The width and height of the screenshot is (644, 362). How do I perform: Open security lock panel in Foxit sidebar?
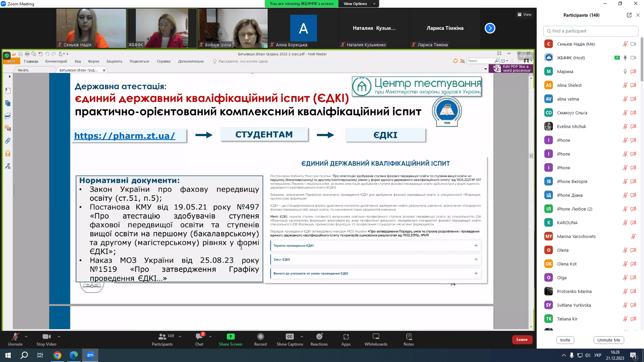tap(8, 154)
